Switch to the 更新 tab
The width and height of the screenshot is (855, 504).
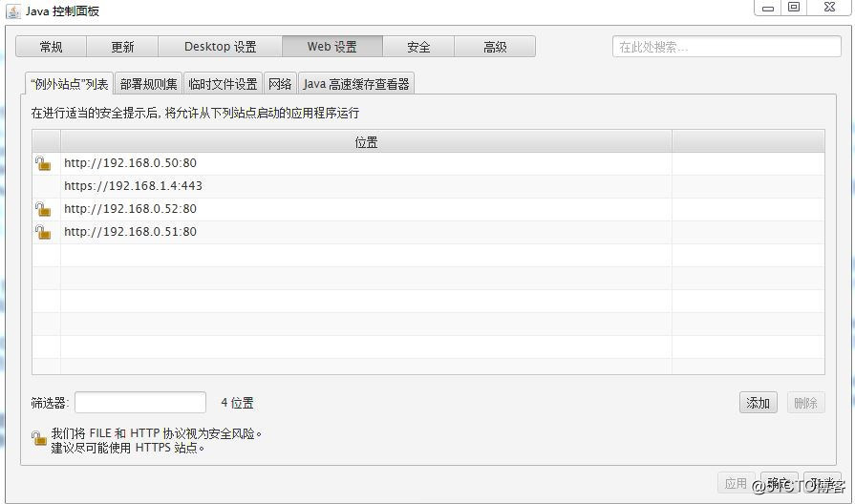click(x=122, y=47)
